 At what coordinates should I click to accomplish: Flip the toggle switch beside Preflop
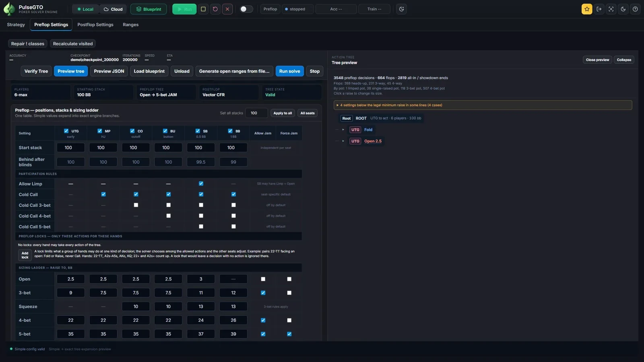coord(246,9)
